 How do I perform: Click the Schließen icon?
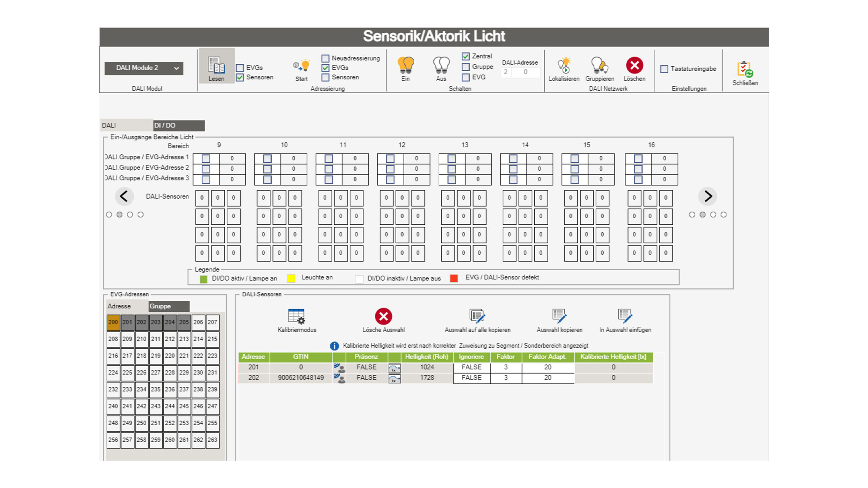click(745, 69)
